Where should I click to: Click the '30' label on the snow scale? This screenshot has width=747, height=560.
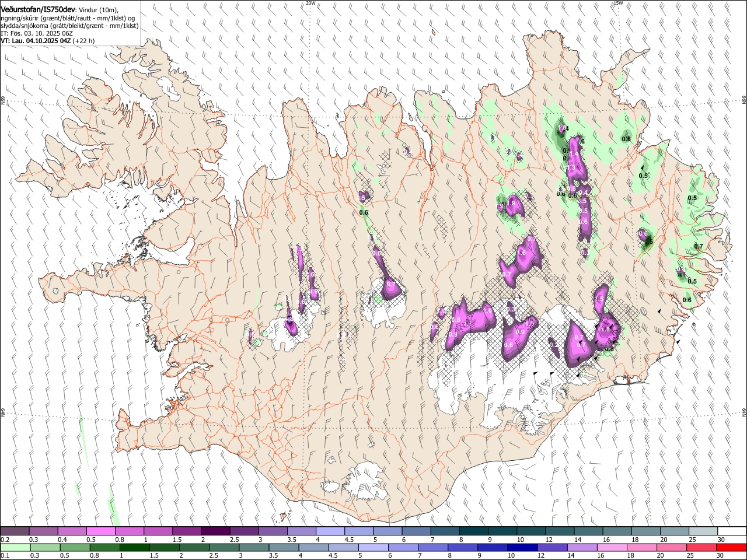[720, 540]
